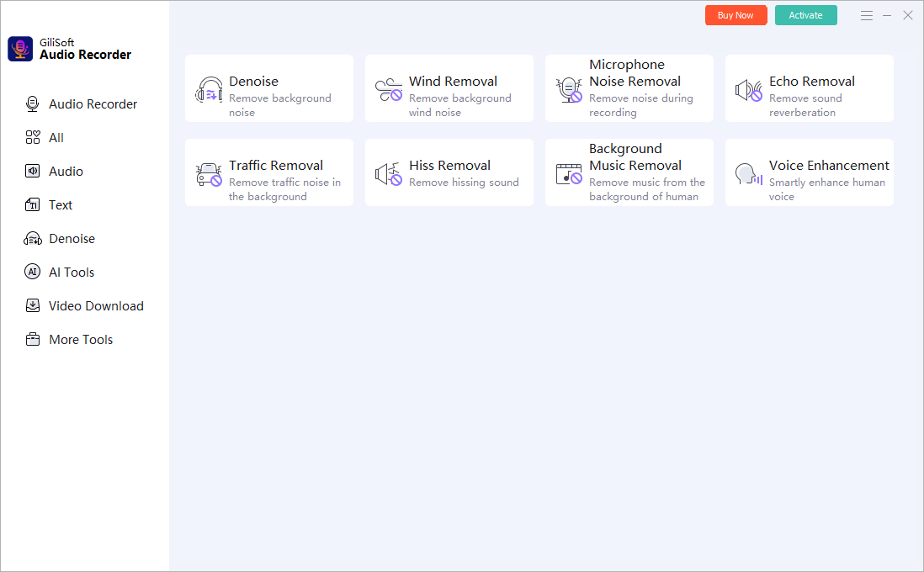The image size is (924, 572).
Task: Open the Traffic Removal tool title
Action: point(276,166)
